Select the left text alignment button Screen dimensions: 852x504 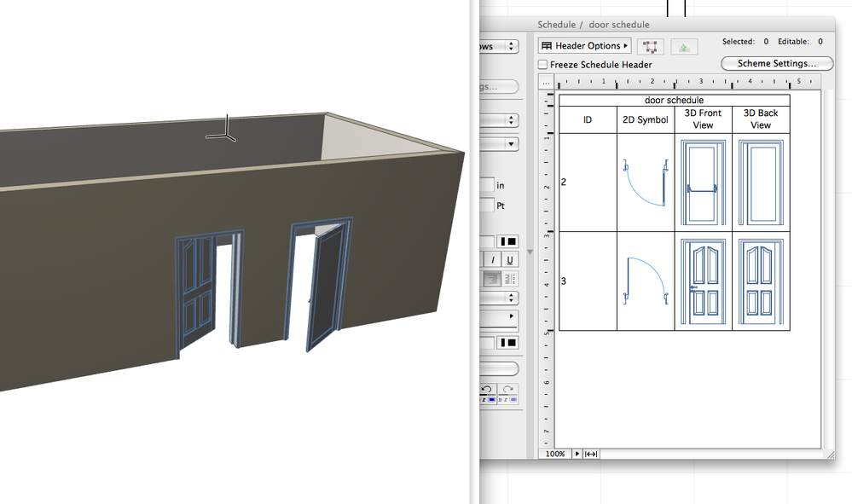click(x=493, y=278)
